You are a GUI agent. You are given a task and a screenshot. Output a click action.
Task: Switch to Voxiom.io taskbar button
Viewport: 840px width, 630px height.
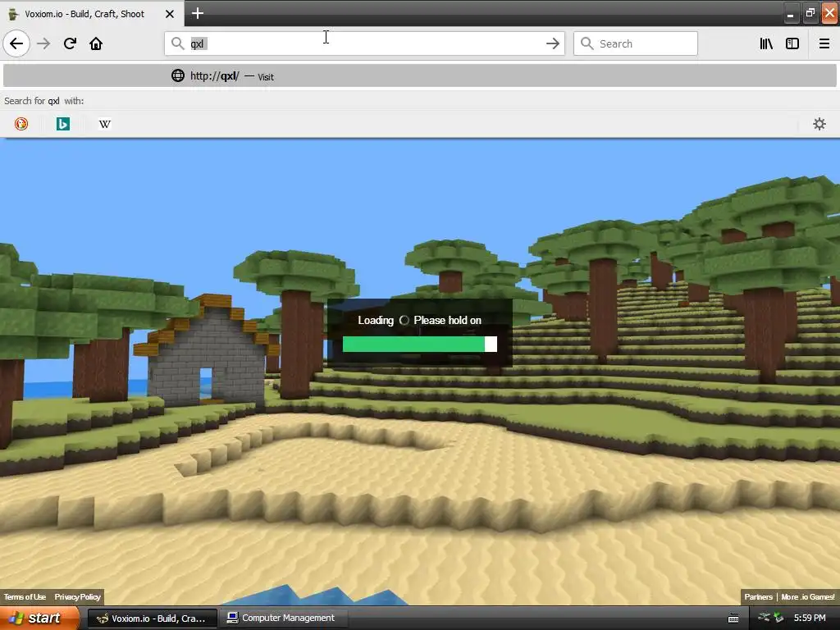click(152, 619)
